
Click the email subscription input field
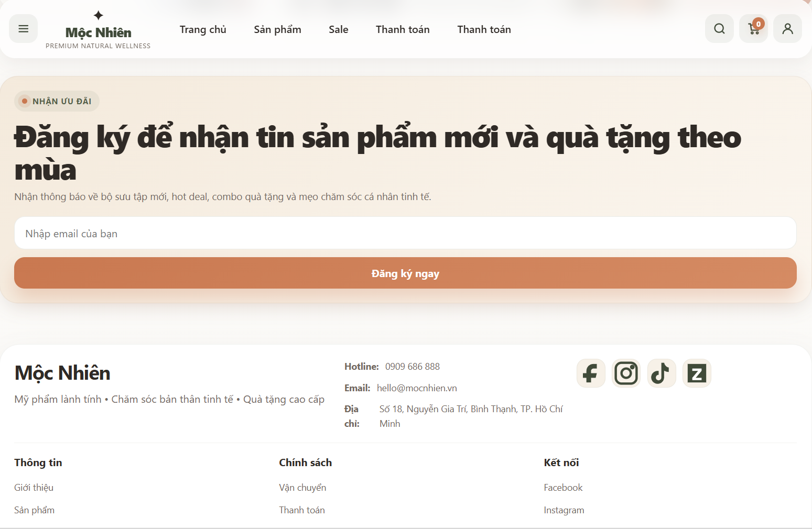tap(405, 233)
